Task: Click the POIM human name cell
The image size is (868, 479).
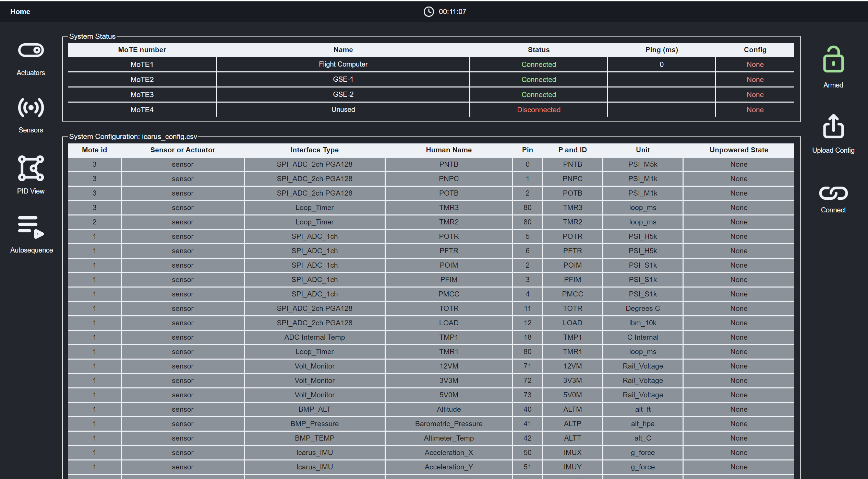Action: [449, 265]
